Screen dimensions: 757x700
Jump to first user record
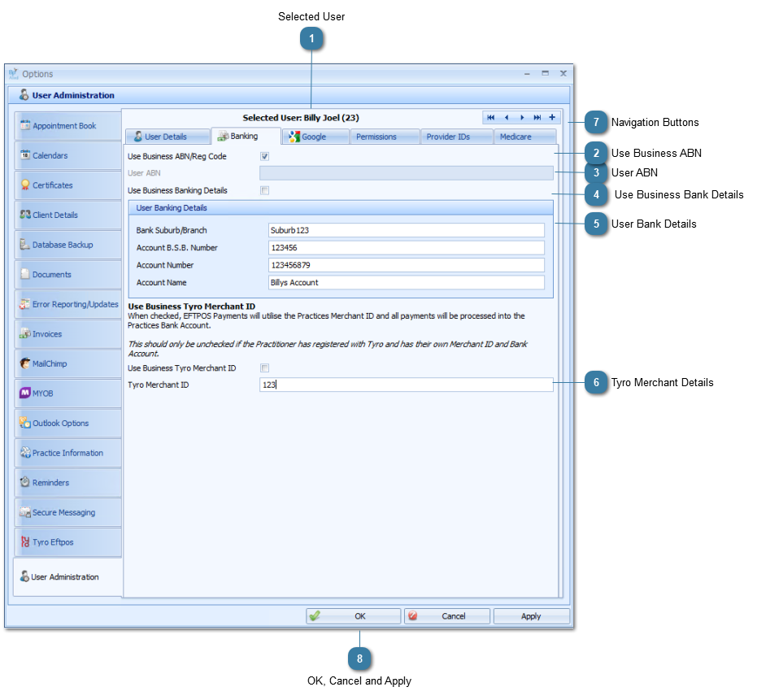click(x=490, y=117)
